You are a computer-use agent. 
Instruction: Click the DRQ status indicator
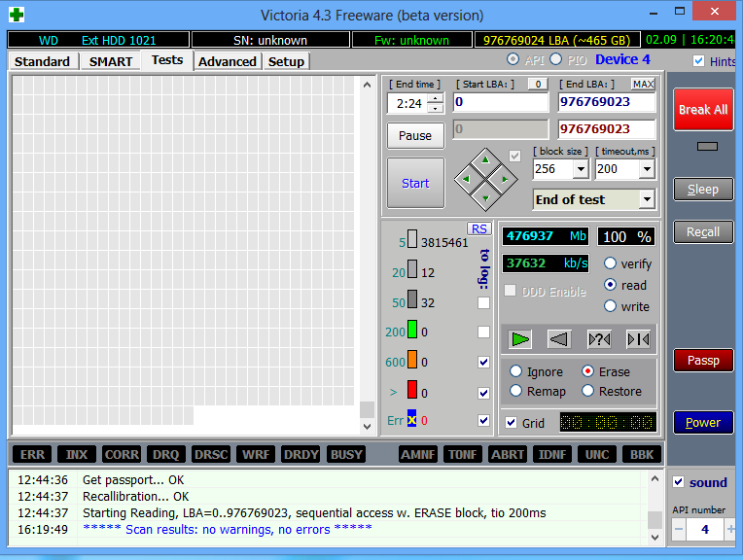[166, 454]
